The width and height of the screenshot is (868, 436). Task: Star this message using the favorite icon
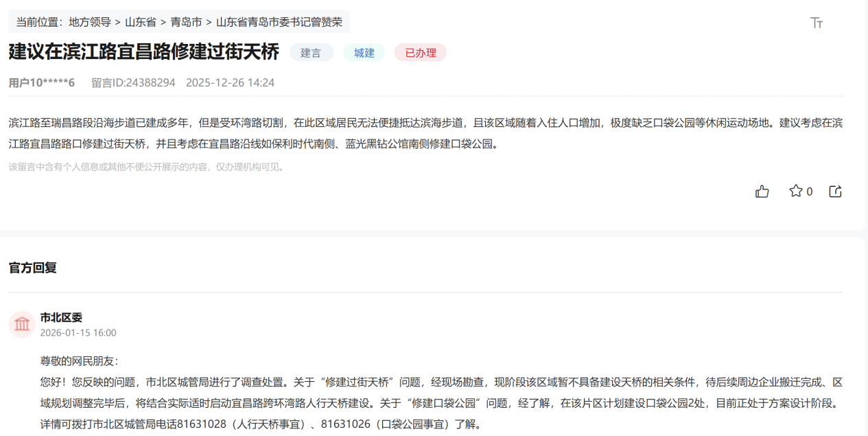(795, 192)
